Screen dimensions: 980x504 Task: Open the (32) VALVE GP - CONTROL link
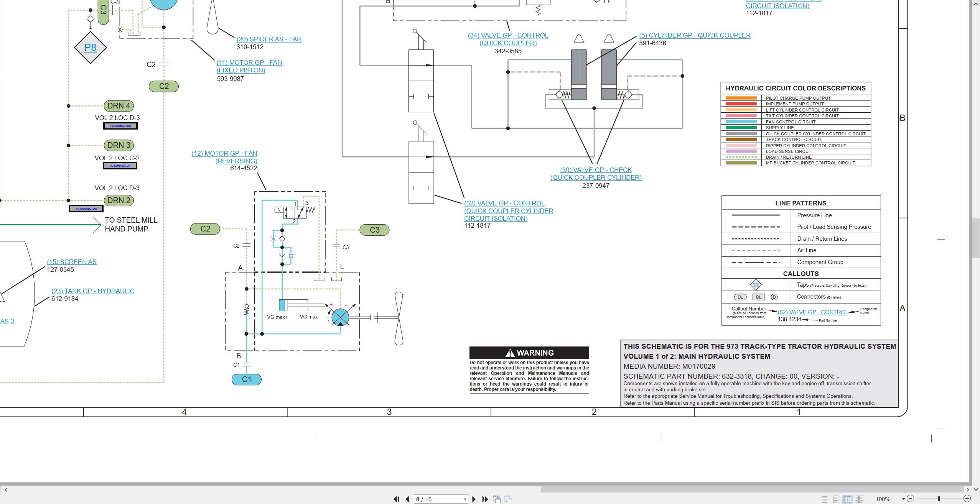pyautogui.click(x=509, y=211)
